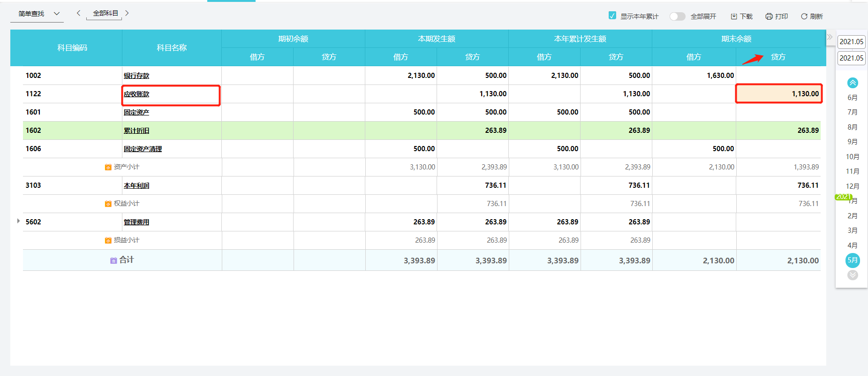Click the start period 2021.05 field
Viewport: 868px width, 376px height.
coord(851,42)
